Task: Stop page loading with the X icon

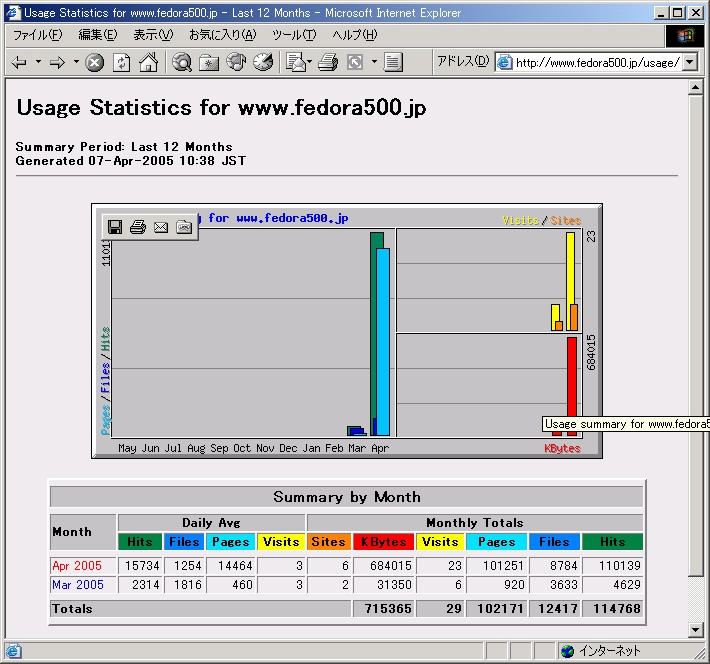Action: 95,63
